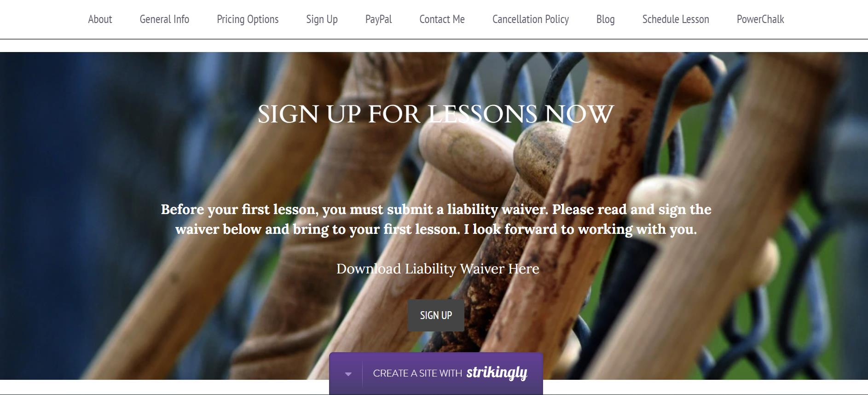The width and height of the screenshot is (868, 395).
Task: Click the baseball bats background photo
Action: coord(138,184)
